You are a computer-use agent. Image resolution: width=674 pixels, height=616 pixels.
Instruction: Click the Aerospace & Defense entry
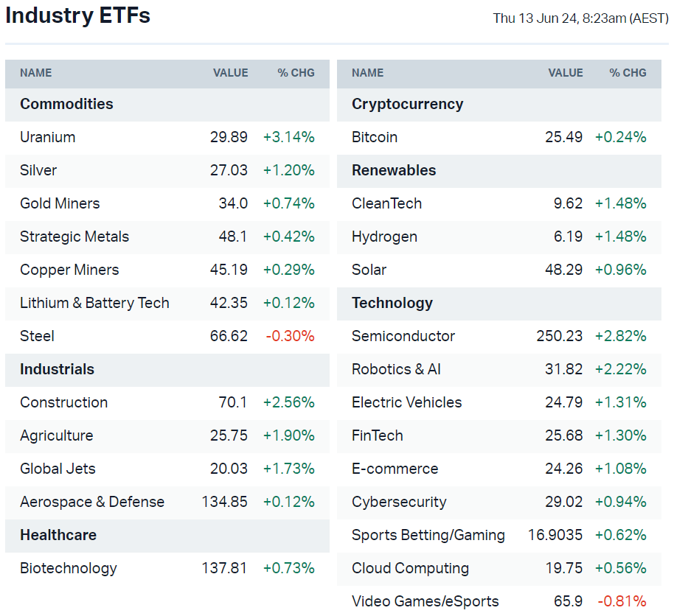point(92,502)
